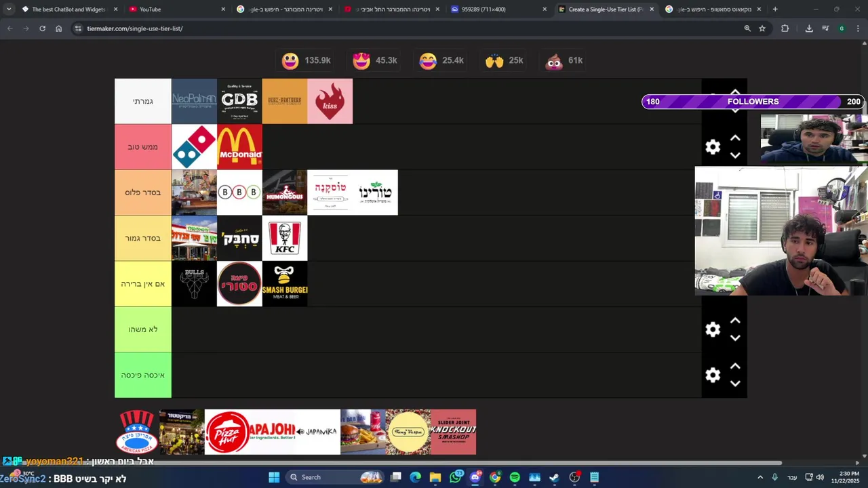This screenshot has height=488, width=868.
Task: Move איכסה פיכסה row down
Action: pyautogui.click(x=735, y=383)
